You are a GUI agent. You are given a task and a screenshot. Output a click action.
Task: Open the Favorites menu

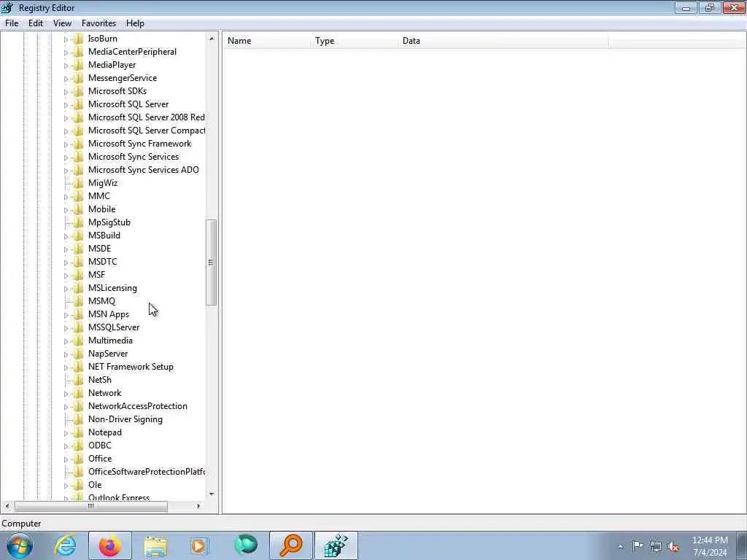click(x=98, y=23)
